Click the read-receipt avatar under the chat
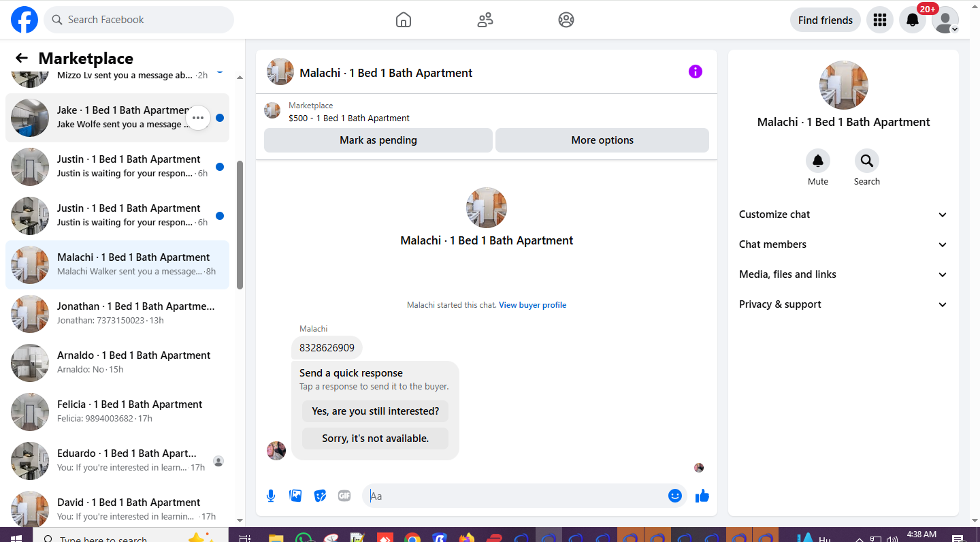The width and height of the screenshot is (980, 542). point(699,468)
